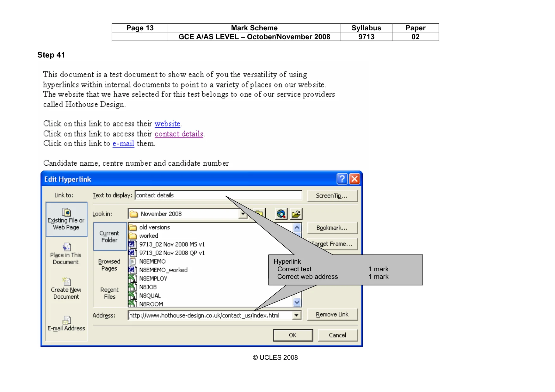Image resolution: width=555 pixels, height=392 pixels.
Task: Click the Address input field
Action: (211, 315)
